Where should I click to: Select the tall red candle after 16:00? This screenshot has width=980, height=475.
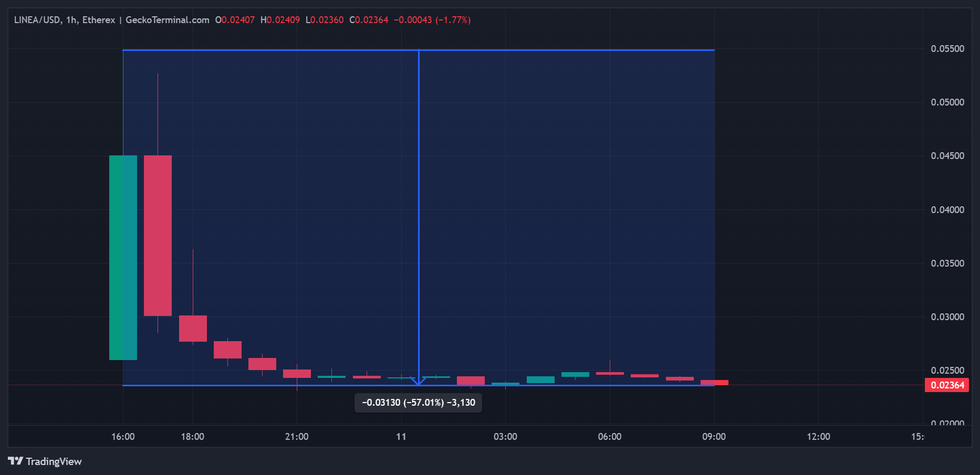(158, 235)
